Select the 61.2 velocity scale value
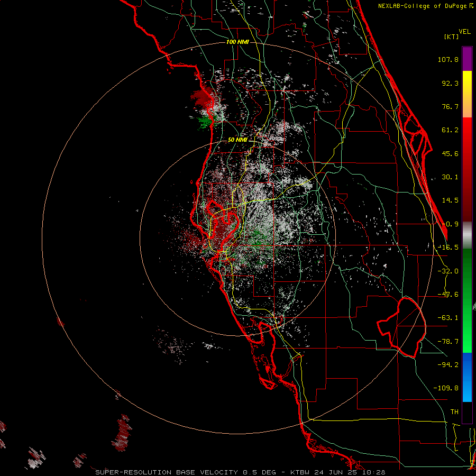The image size is (476, 476). click(x=450, y=130)
